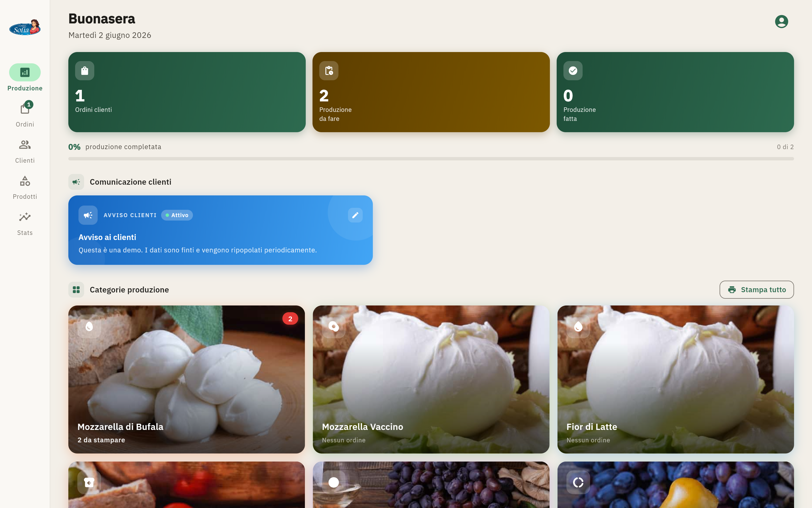Open the Fior di Latte category card

pos(675,379)
